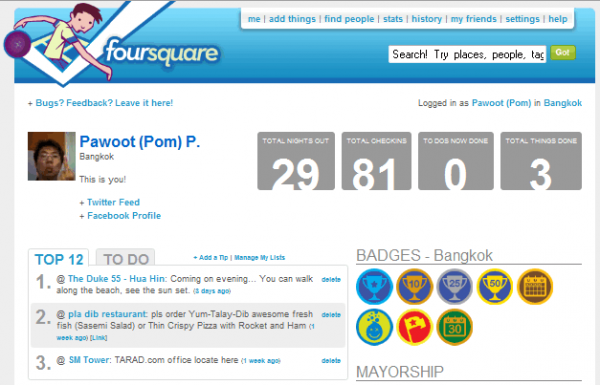
Task: Go to 'add things' in navigation
Action: coord(292,19)
